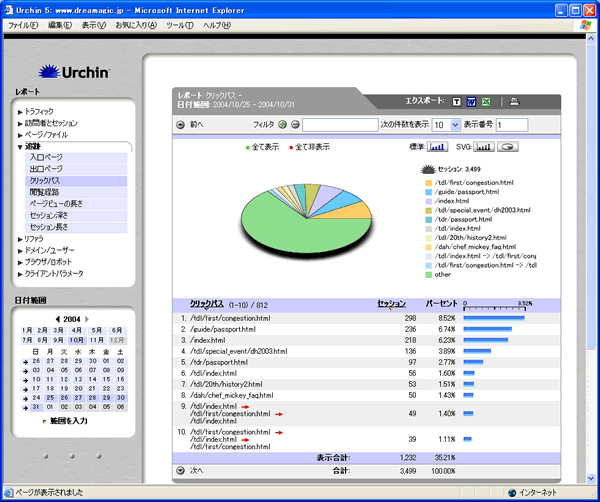
Task: Export report as text (T icon)
Action: point(456,102)
